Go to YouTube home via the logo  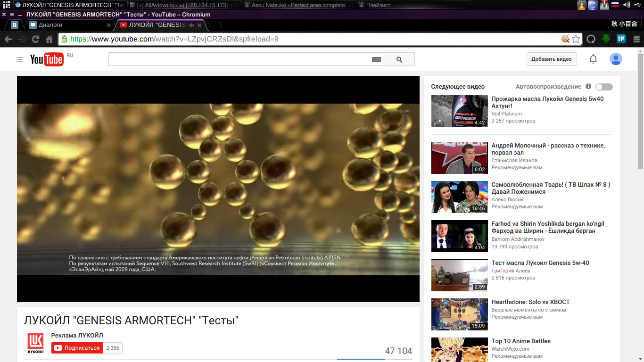pos(47,59)
